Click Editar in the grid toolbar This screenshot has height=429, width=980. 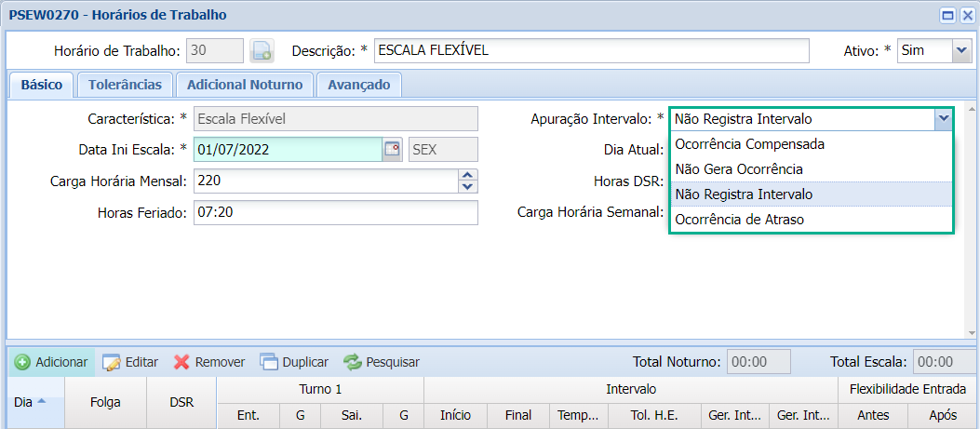tap(130, 362)
